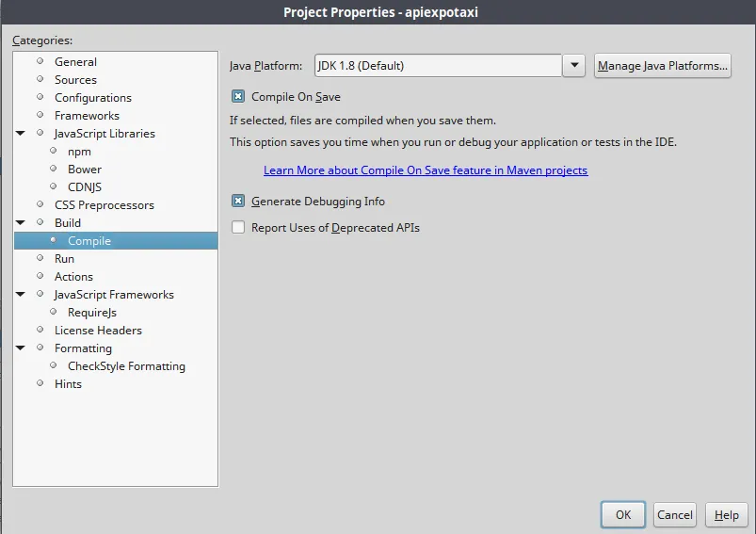Open Learn More about Compile On Save link
This screenshot has width=756, height=534.
pos(426,170)
